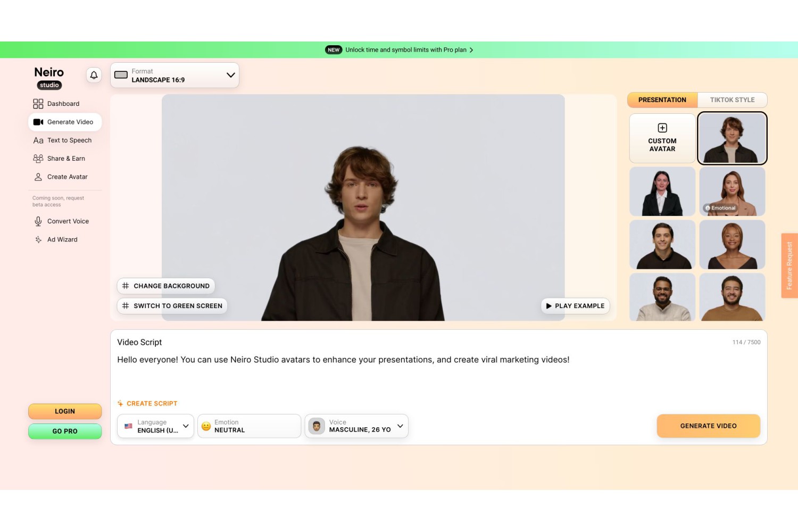The height and width of the screenshot is (532, 798).
Task: Click the Generate Video camera icon
Action: pyautogui.click(x=38, y=122)
